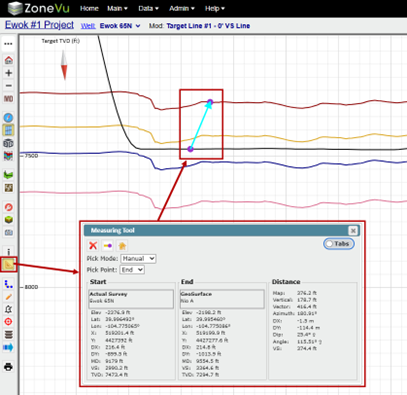This screenshot has height=395, width=407.
Task: Click the stacked layers icon
Action: [x=8, y=334]
